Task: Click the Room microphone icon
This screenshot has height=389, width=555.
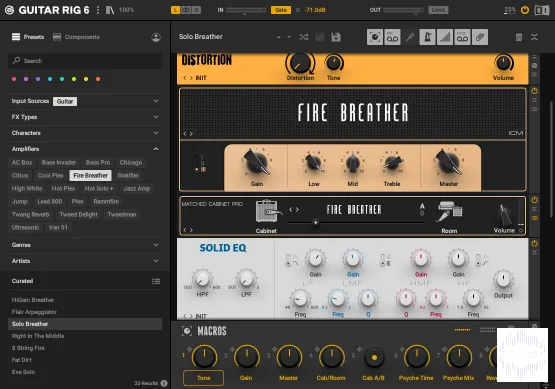Action: pos(450,212)
